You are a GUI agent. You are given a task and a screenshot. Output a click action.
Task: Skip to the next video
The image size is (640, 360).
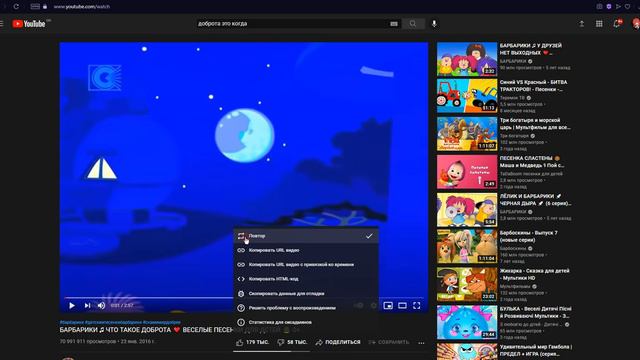87,305
